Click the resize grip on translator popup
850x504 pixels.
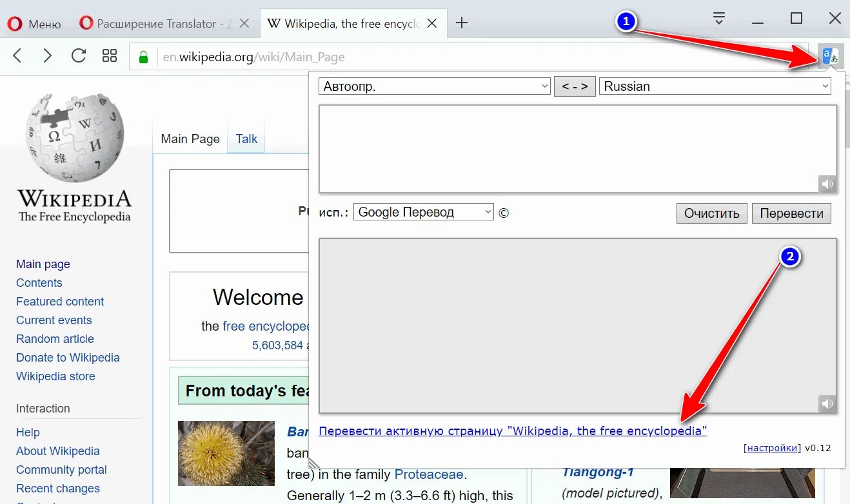(313, 463)
